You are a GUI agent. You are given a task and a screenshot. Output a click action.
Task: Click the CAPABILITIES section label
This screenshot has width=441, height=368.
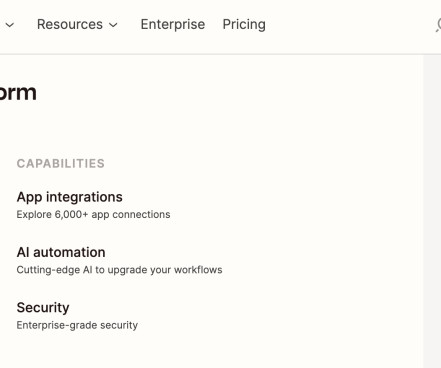(61, 163)
